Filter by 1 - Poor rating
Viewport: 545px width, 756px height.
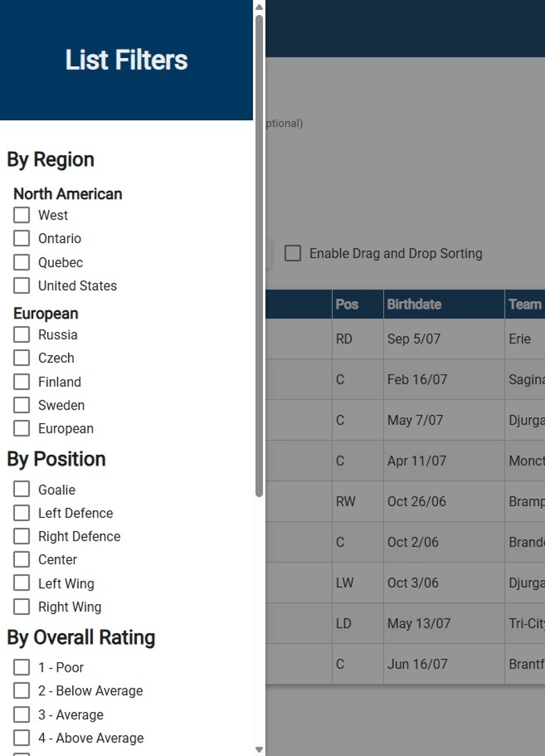[x=21, y=668]
